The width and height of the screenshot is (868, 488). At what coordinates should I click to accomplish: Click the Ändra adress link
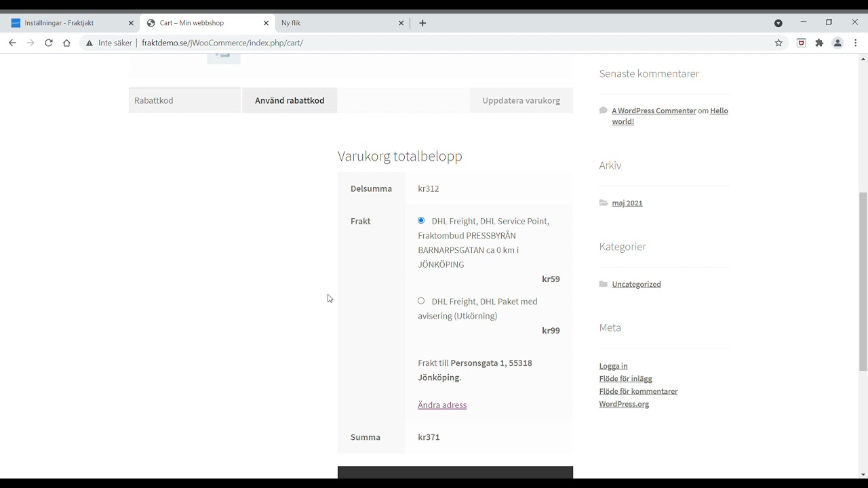(x=442, y=405)
